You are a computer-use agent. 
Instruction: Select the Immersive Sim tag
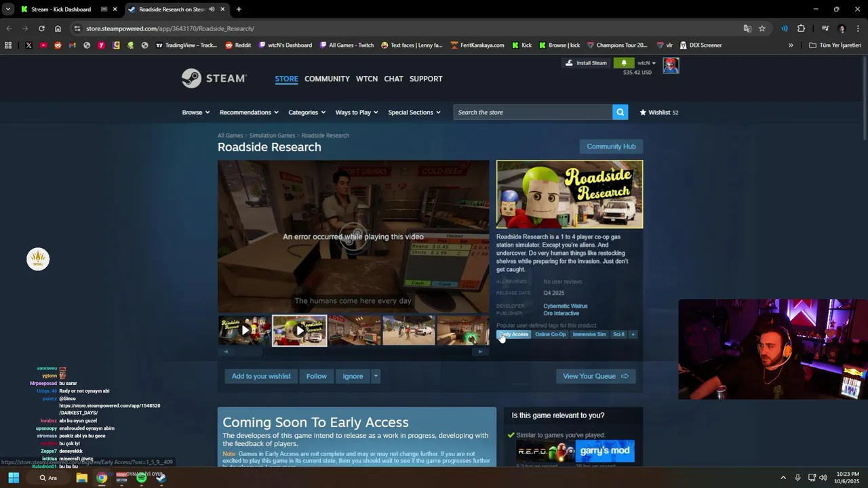click(x=589, y=334)
